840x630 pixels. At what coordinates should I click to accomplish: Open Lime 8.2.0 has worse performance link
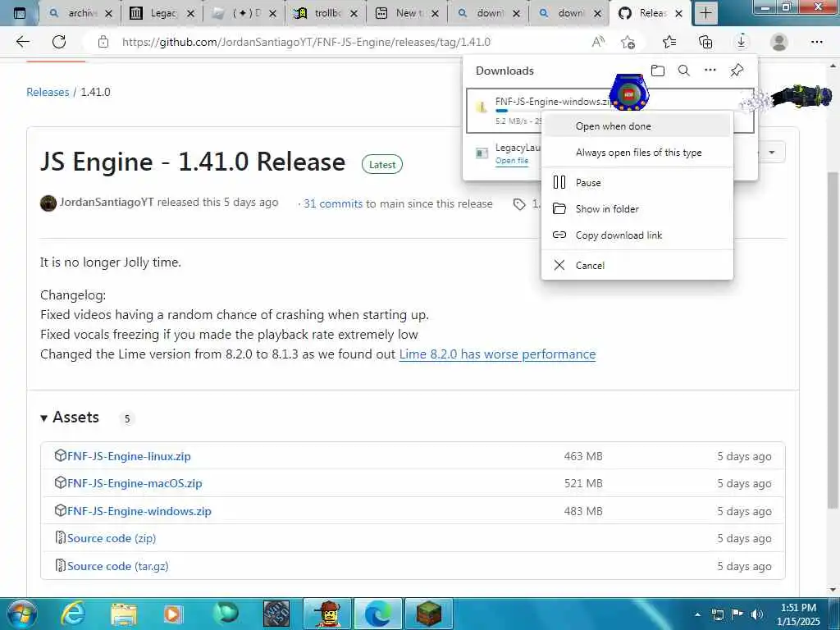[x=497, y=354]
